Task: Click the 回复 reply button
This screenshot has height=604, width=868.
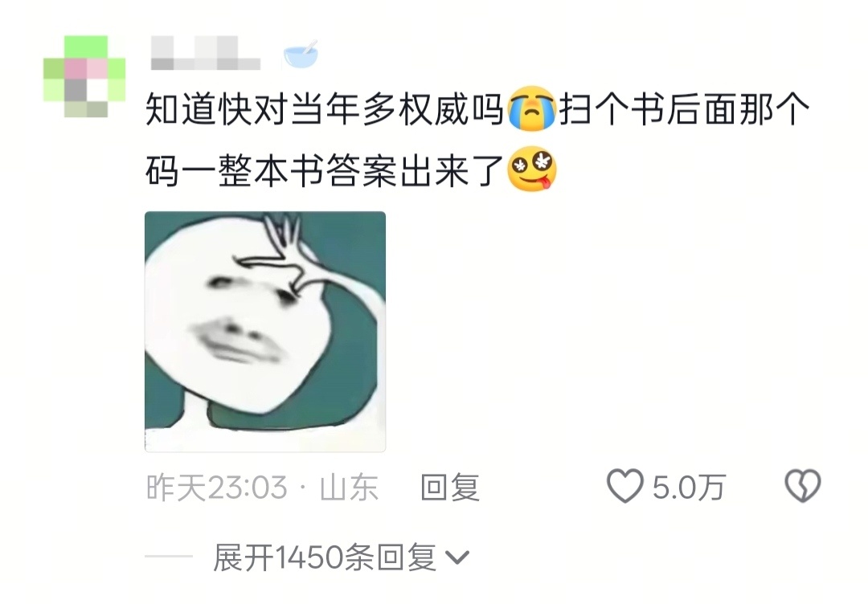Action: point(449,488)
